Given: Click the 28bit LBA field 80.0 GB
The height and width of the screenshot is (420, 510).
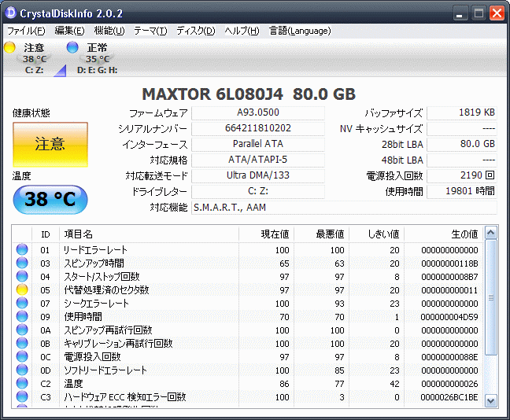Looking at the screenshot, I should pyautogui.click(x=462, y=144).
